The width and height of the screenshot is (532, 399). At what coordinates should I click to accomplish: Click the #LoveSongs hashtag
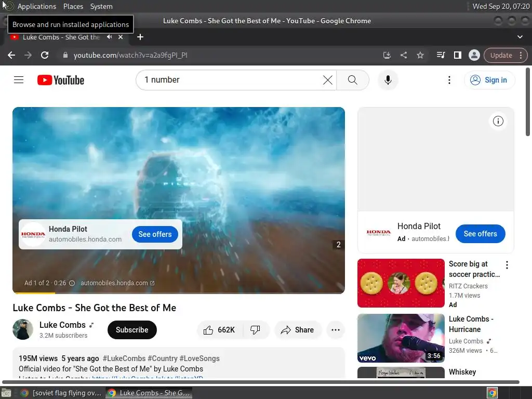point(199,358)
